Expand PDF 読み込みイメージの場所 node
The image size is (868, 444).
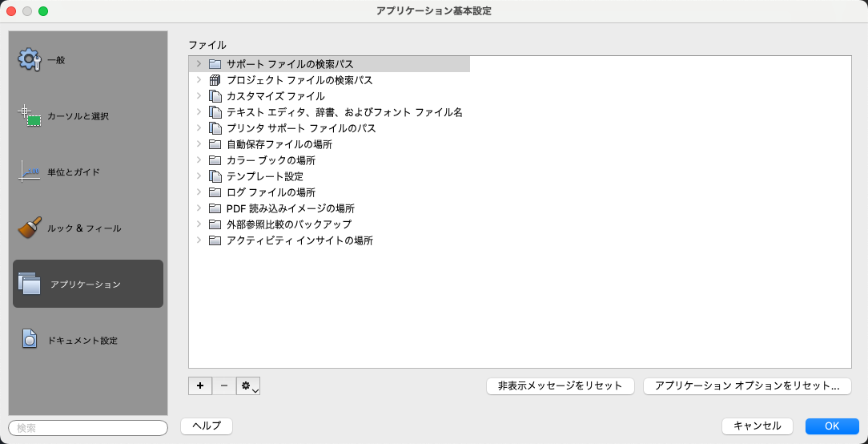199,209
